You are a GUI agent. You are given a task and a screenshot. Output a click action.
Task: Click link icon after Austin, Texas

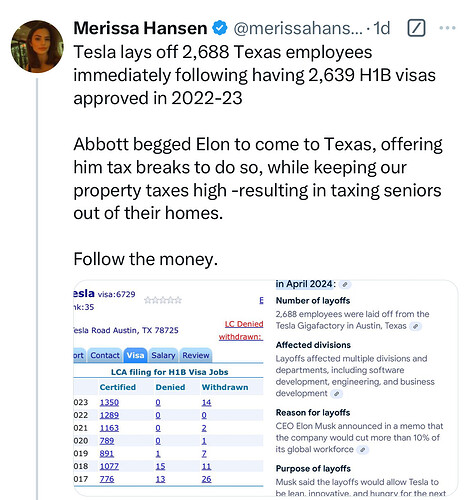(415, 326)
